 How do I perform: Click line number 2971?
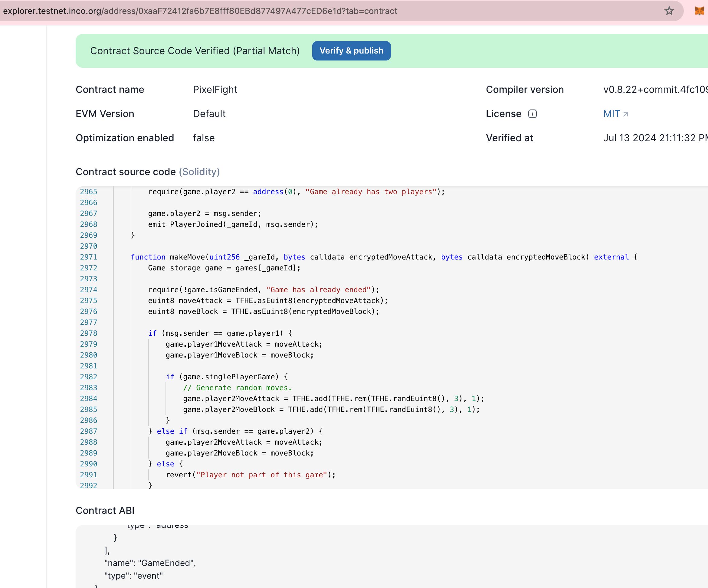click(89, 257)
